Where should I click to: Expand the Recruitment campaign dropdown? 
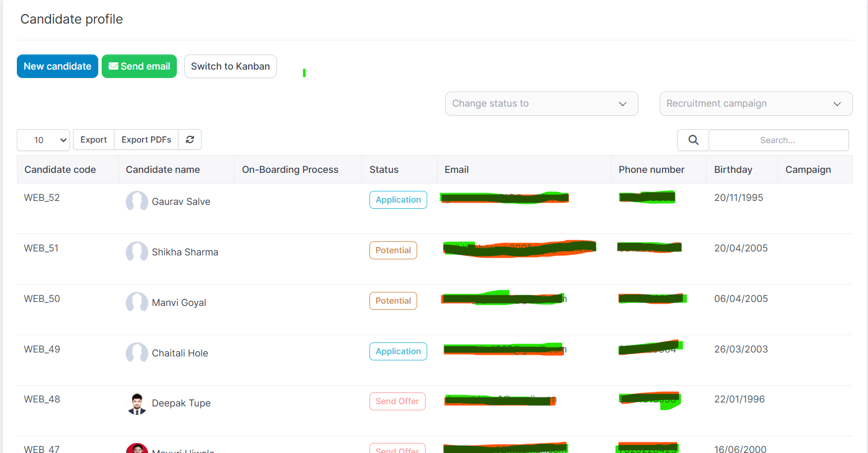(x=756, y=104)
